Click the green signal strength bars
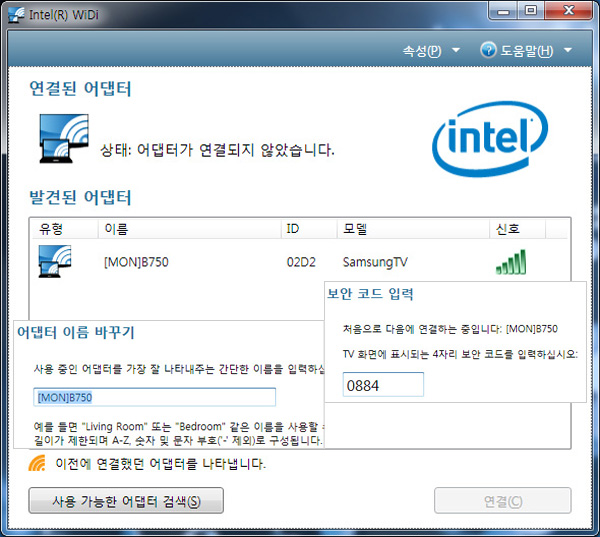This screenshot has height=537, width=600. coord(511,262)
